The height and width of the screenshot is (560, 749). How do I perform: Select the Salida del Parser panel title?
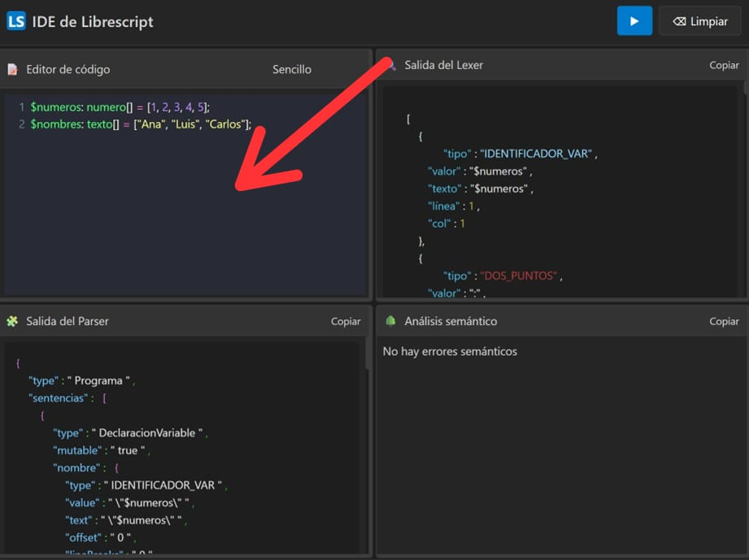[x=67, y=321]
